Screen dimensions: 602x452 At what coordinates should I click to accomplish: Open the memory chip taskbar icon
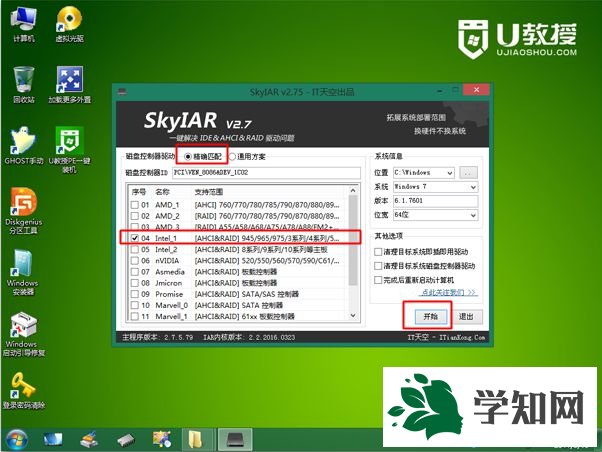pyautogui.click(x=126, y=440)
